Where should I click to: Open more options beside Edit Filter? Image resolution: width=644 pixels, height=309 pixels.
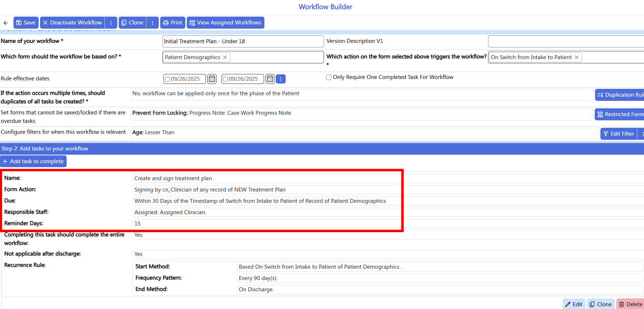pyautogui.click(x=642, y=134)
